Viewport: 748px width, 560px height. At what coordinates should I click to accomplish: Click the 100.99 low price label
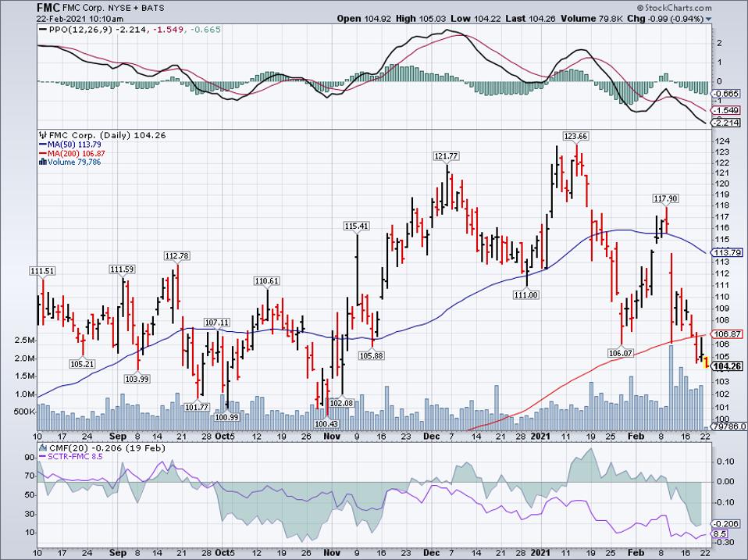click(226, 417)
